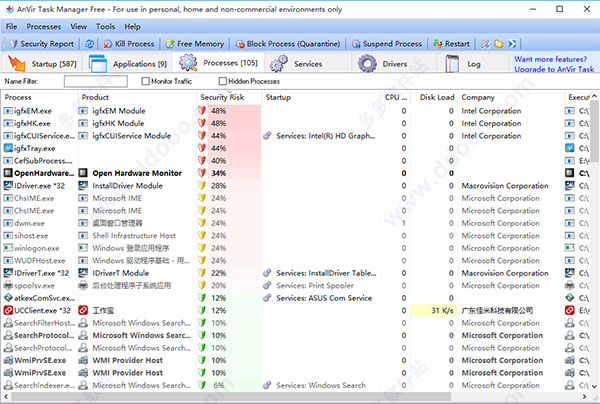
Task: Sort by the Process column header
Action: 39,97
